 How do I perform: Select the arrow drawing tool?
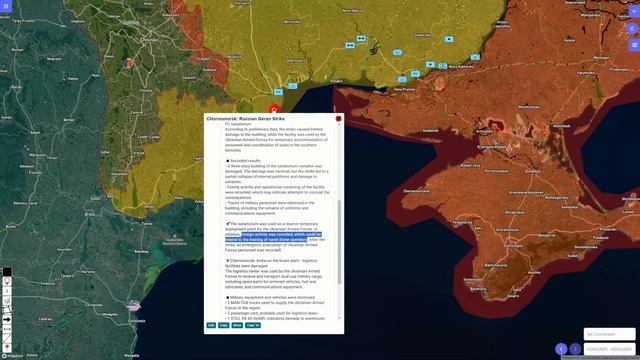point(7,319)
